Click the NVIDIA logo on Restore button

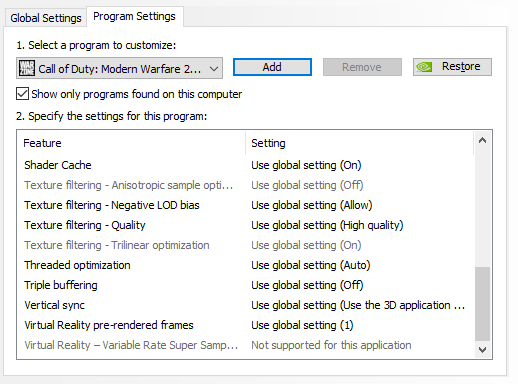click(x=424, y=67)
